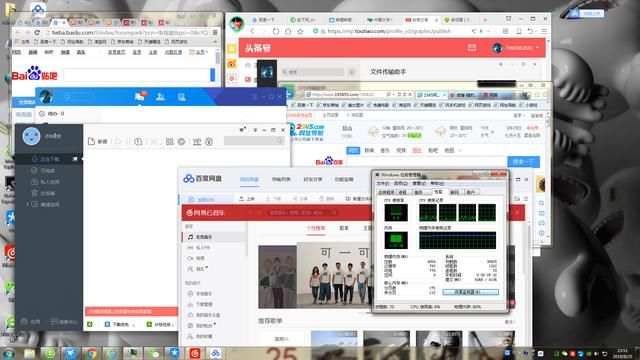Screen dimensions: 640x360
Task: Click the smiley avatar in Xunlei sidebar
Action: (31, 136)
